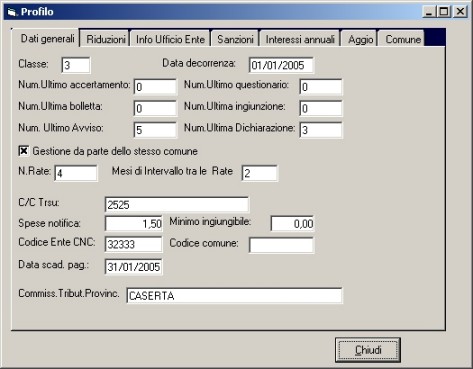
Task: Select the Aggio tab
Action: coord(360,39)
